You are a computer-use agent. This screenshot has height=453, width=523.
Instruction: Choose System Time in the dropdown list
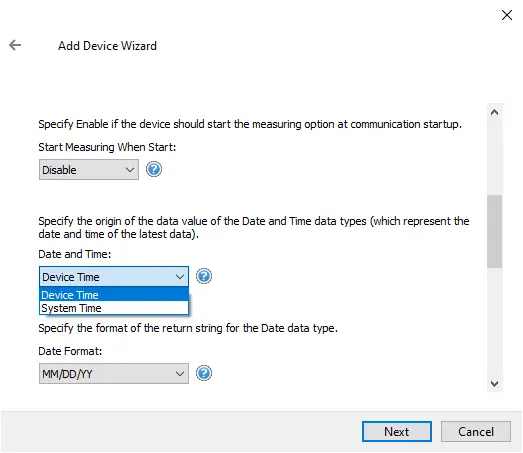coord(114,308)
